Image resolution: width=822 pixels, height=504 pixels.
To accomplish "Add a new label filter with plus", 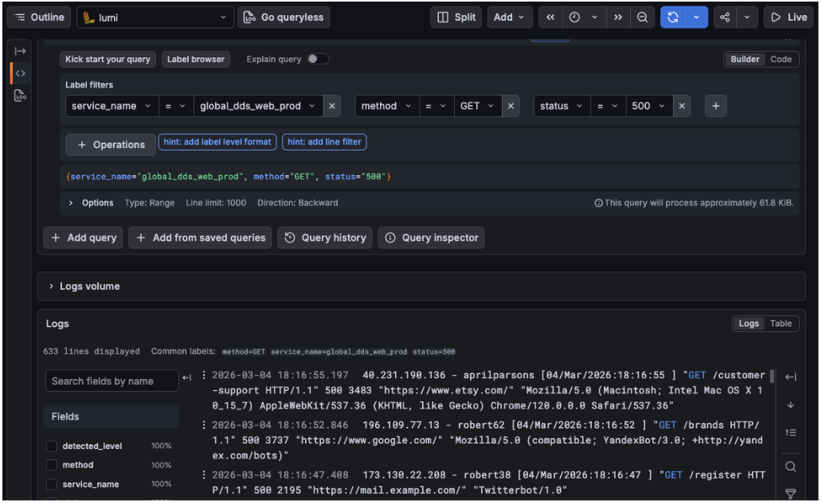I will pos(715,106).
